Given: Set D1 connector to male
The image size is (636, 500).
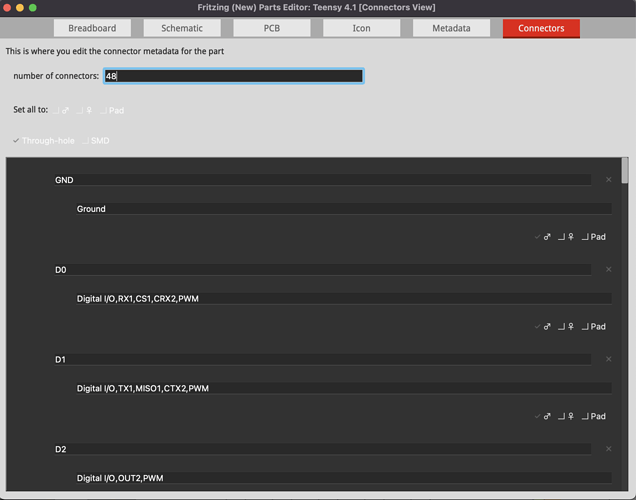Looking at the screenshot, I should point(543,416).
